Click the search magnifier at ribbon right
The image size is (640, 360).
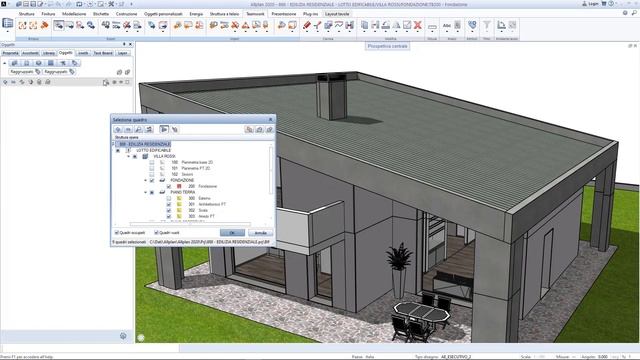[x=634, y=13]
